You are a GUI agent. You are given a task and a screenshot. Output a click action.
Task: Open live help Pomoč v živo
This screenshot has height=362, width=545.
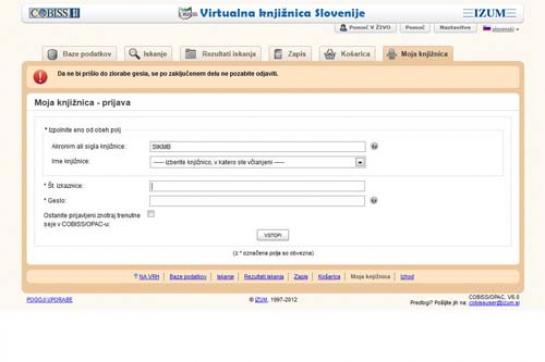pyautogui.click(x=365, y=28)
